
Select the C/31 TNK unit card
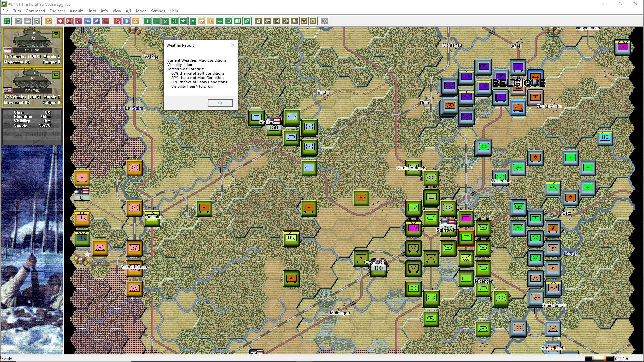[32, 47]
